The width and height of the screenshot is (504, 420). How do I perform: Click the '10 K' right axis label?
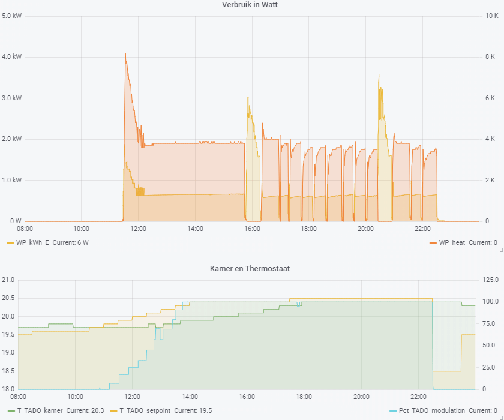click(x=491, y=16)
